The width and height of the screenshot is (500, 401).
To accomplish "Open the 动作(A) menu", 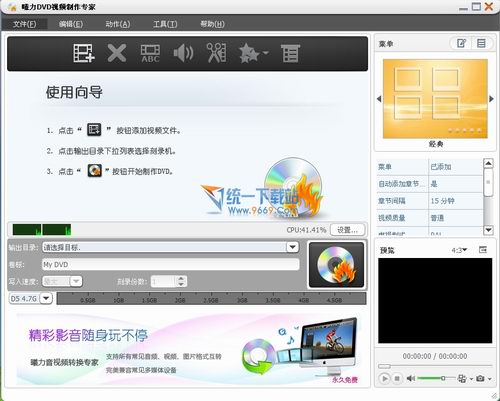I will 118,24.
